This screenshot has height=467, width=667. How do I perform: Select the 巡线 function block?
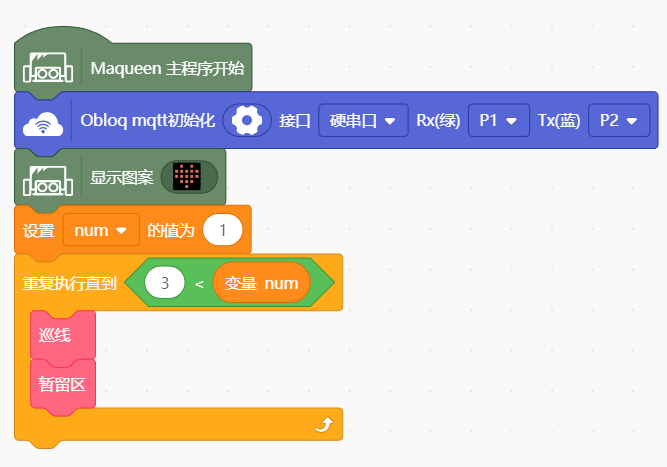(x=63, y=336)
